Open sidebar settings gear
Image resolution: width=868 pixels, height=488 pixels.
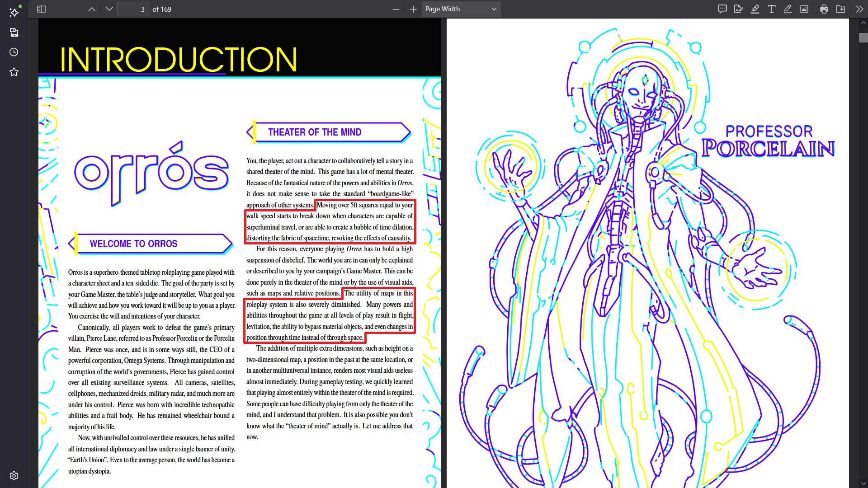(x=14, y=476)
